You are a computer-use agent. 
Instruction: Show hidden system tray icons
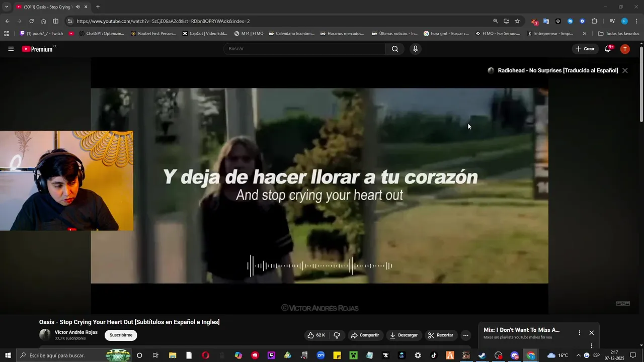tap(578, 355)
